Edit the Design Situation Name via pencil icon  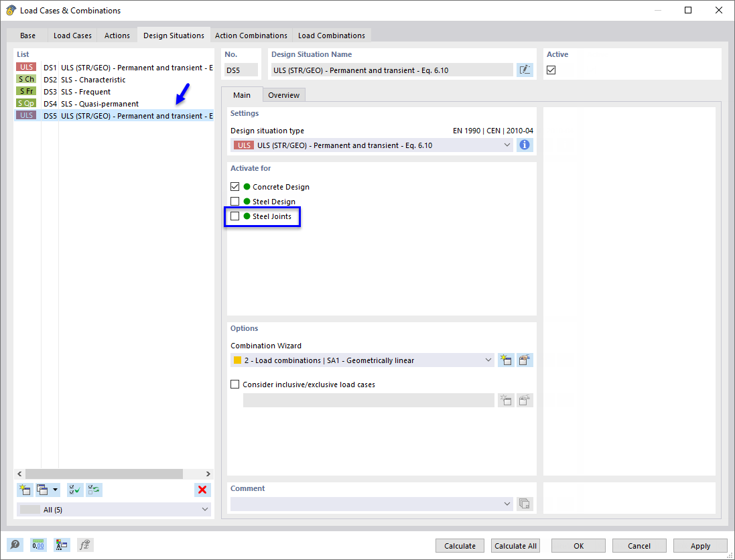[525, 70]
